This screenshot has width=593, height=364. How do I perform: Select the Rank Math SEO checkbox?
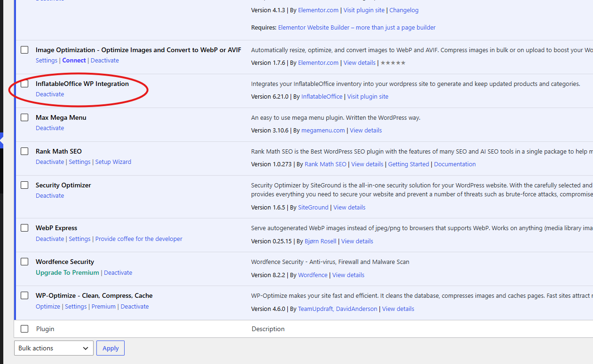(24, 151)
